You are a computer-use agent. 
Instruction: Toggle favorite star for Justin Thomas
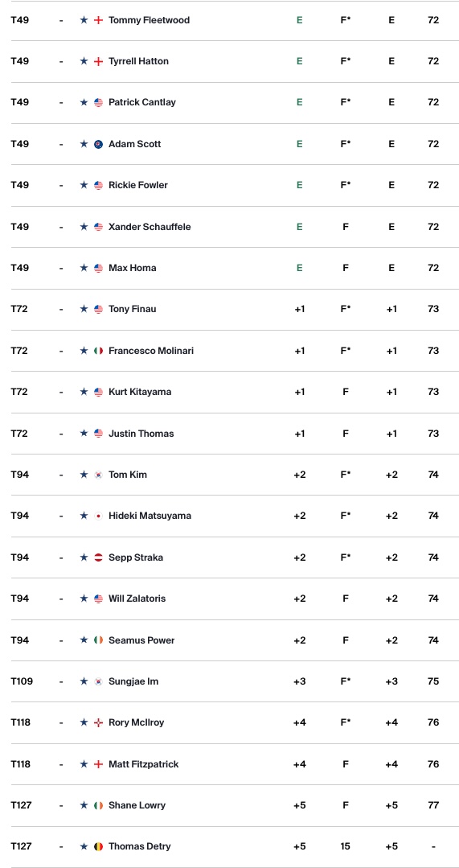(84, 434)
